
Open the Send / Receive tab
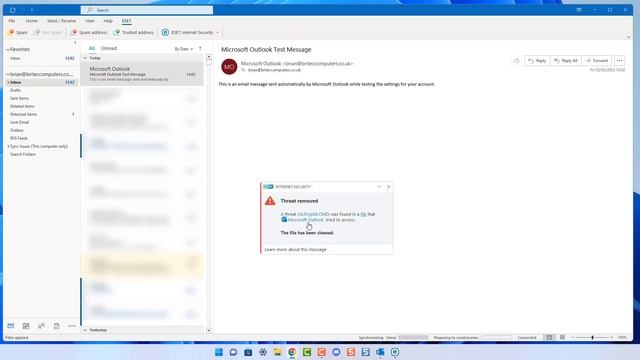62,21
